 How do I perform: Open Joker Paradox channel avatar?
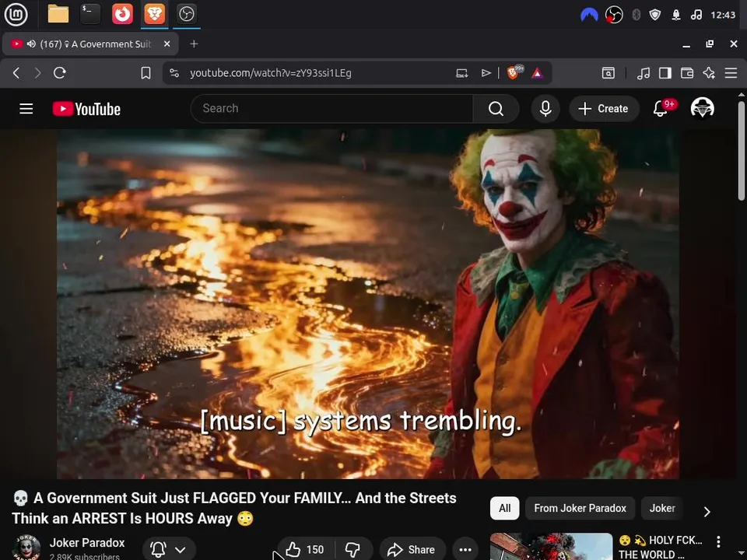click(x=26, y=548)
